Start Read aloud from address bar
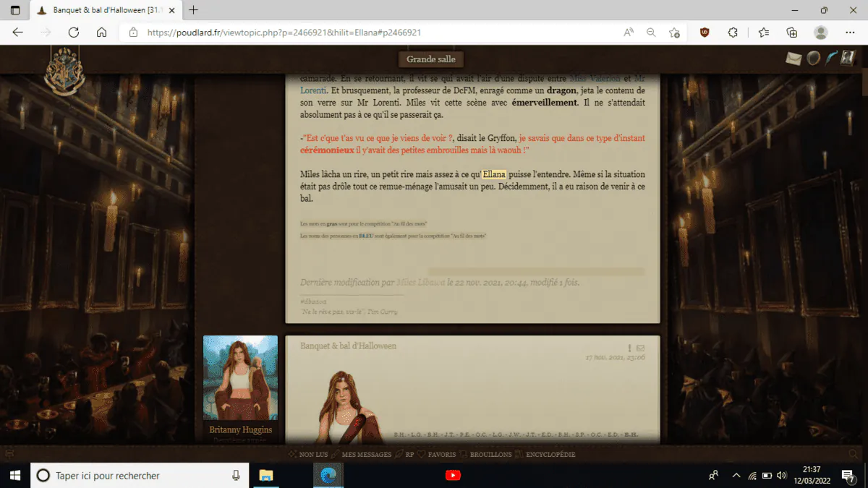Viewport: 868px width, 488px height. click(x=629, y=33)
